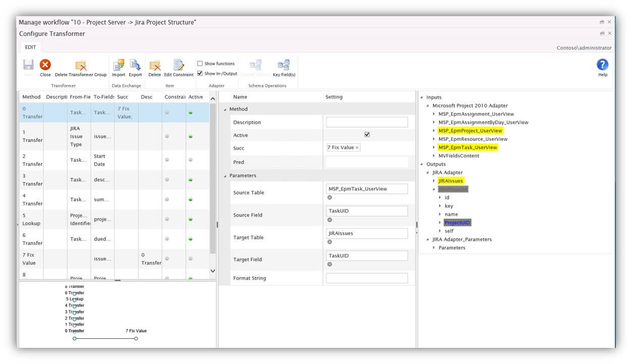The width and height of the screenshot is (632, 364).
Task: Expand the JIRAIssues node
Action: (434, 181)
